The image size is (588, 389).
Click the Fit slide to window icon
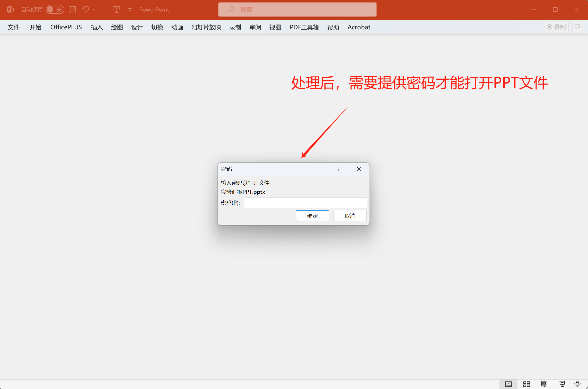click(x=578, y=384)
